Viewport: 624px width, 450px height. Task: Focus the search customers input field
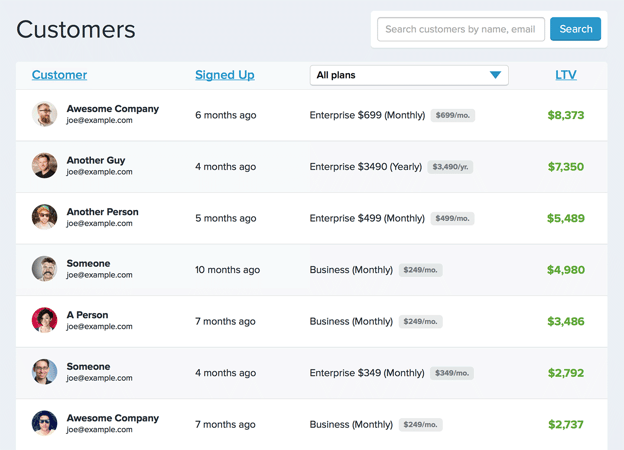(460, 30)
